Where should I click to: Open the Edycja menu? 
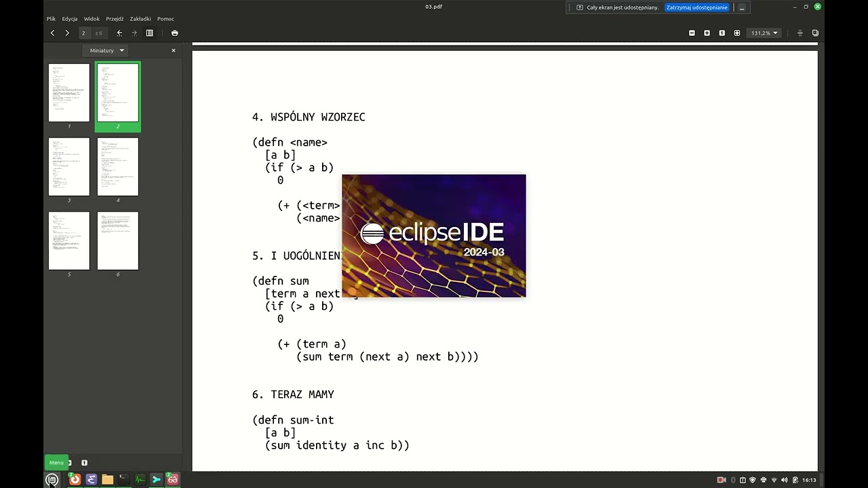click(70, 19)
